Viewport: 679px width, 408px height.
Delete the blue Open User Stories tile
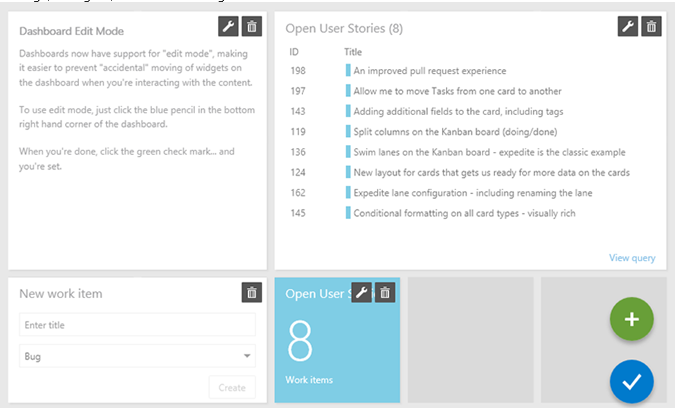385,293
